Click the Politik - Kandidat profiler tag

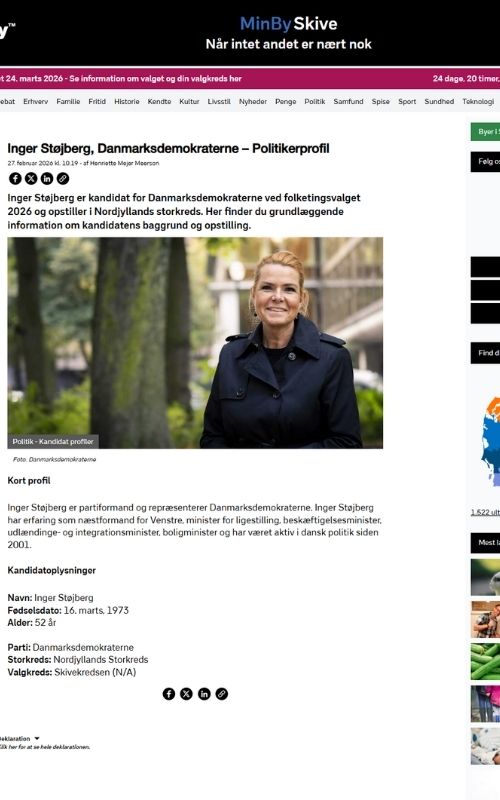(x=53, y=441)
